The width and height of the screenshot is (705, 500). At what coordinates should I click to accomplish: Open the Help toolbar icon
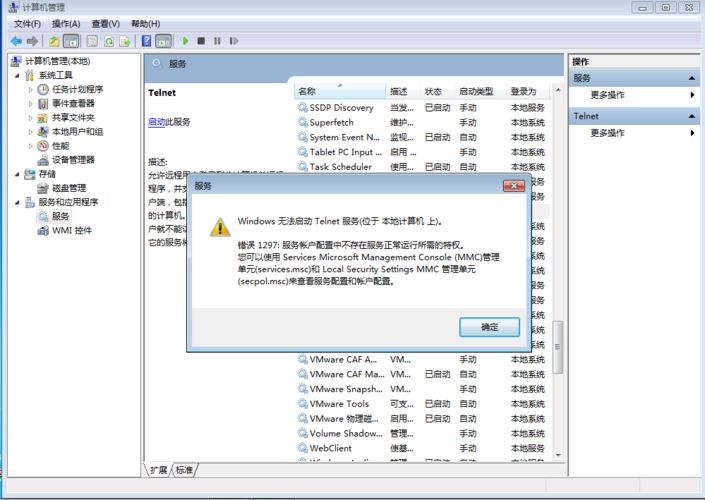[x=146, y=41]
